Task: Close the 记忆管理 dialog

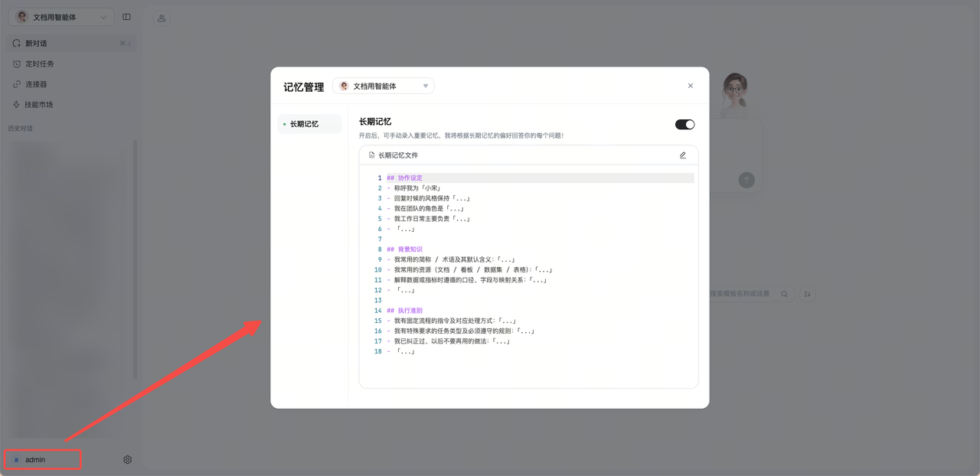Action: (691, 86)
